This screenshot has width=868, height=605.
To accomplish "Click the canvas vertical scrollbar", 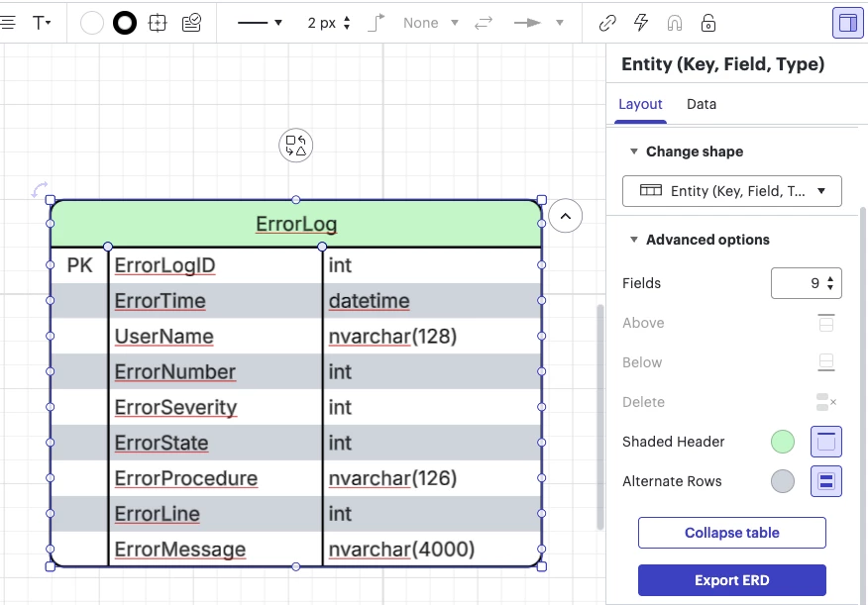I will point(600,417).
